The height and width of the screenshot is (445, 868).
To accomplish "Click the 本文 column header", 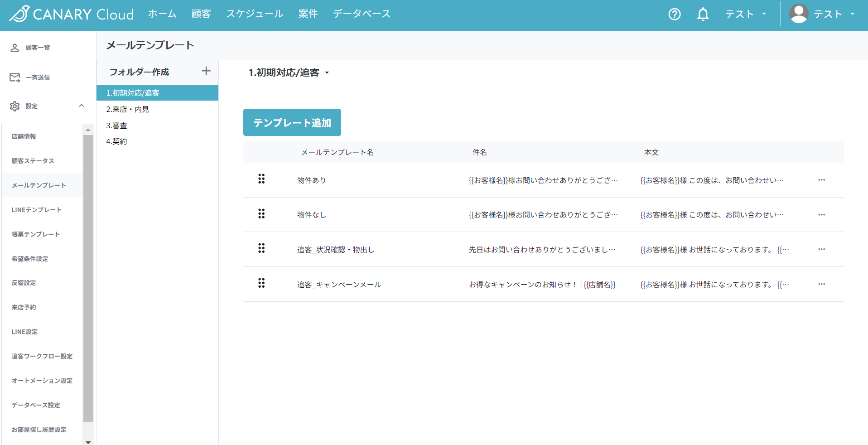I will 651,152.
